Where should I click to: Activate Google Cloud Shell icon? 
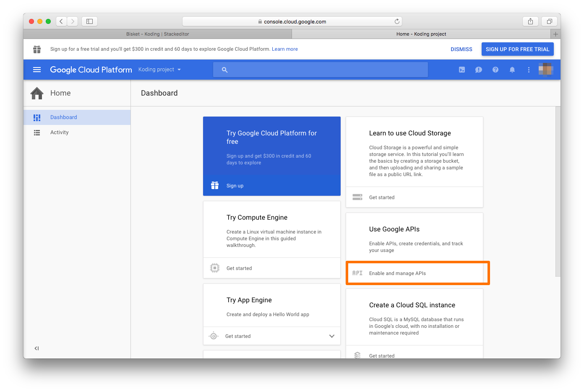click(462, 70)
